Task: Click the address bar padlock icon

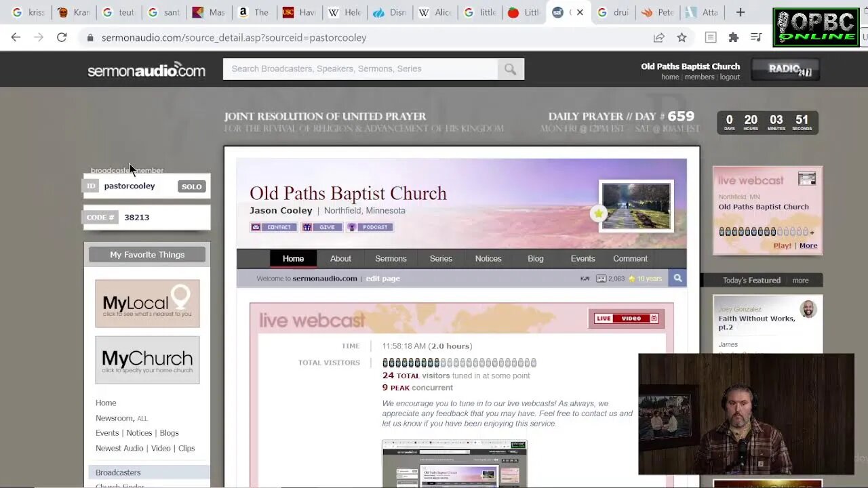Action: click(90, 38)
